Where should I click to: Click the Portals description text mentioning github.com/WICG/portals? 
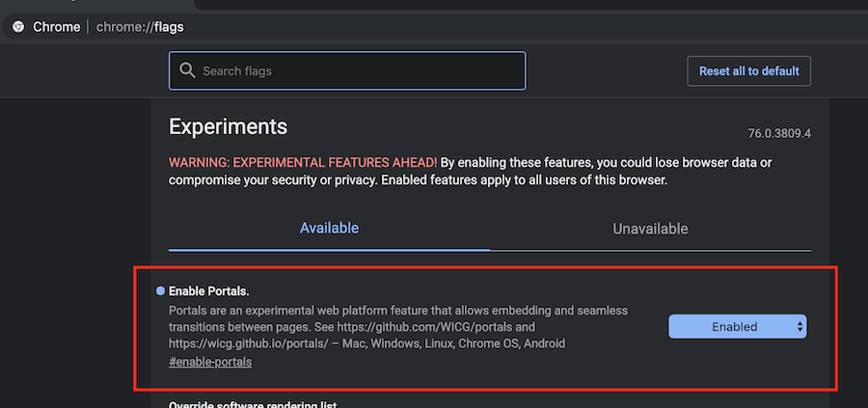tap(398, 327)
